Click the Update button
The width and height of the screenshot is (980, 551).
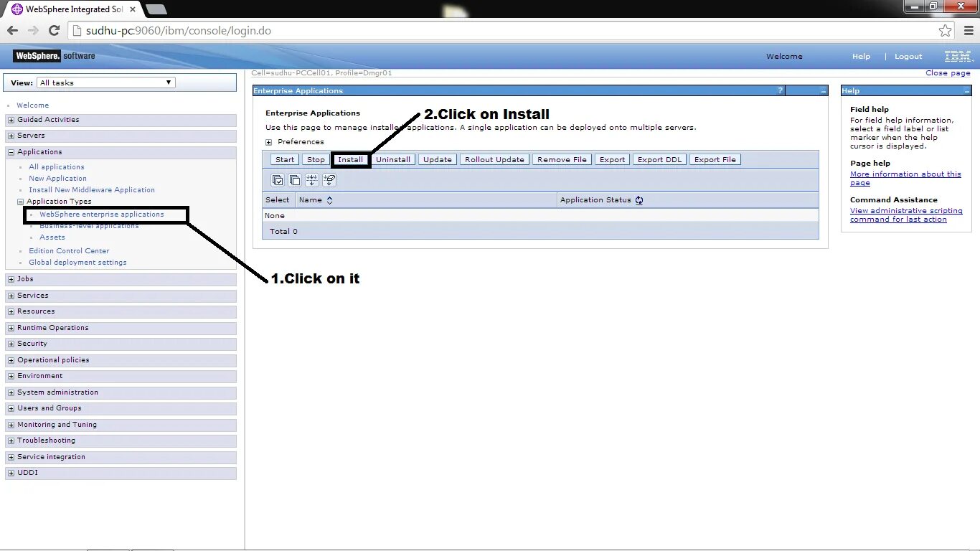(x=438, y=160)
